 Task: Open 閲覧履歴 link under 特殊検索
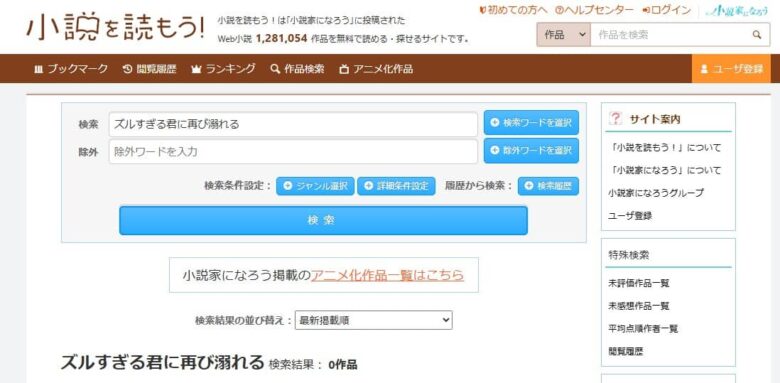(625, 351)
